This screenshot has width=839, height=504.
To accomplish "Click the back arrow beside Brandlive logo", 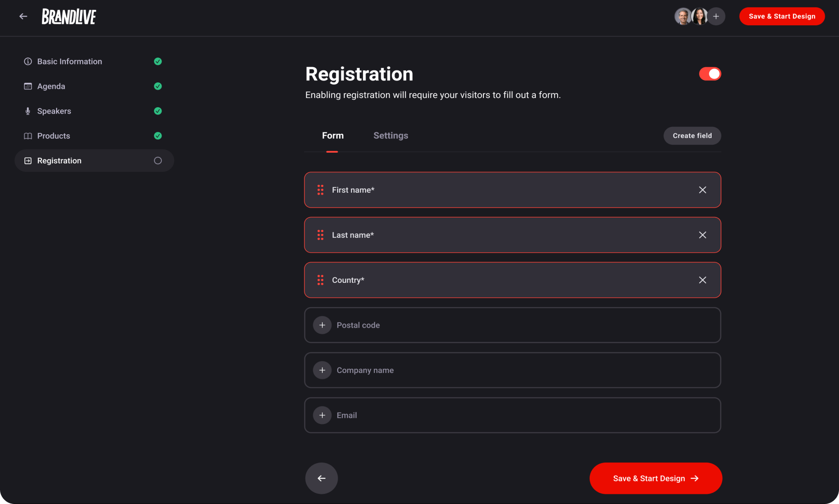I will click(x=23, y=17).
